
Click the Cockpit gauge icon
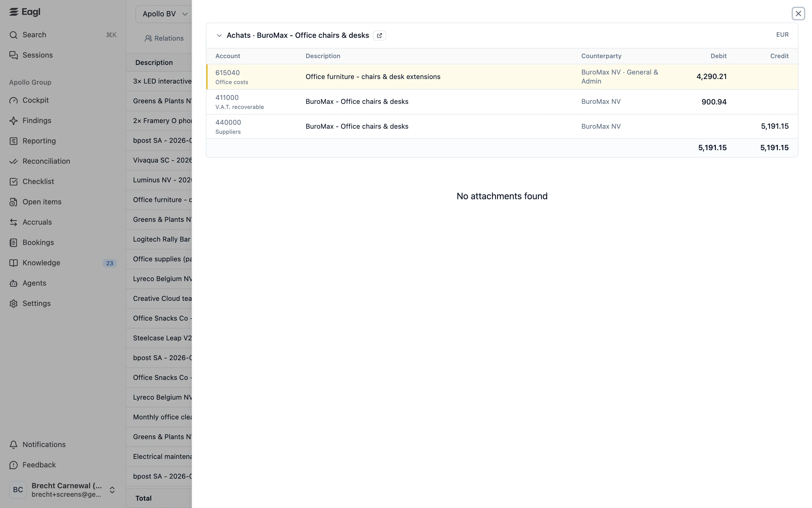tap(14, 100)
